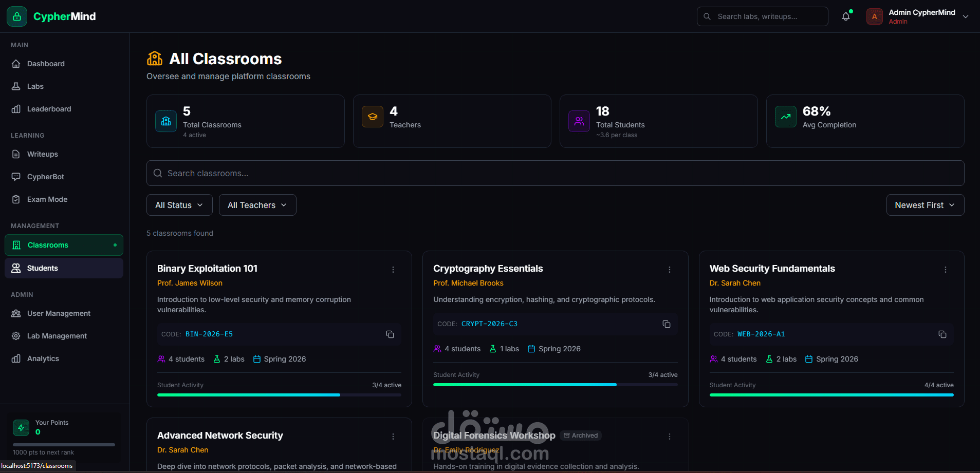Open options menu for Advanced Network Security
This screenshot has width=980, height=473.
tap(393, 437)
